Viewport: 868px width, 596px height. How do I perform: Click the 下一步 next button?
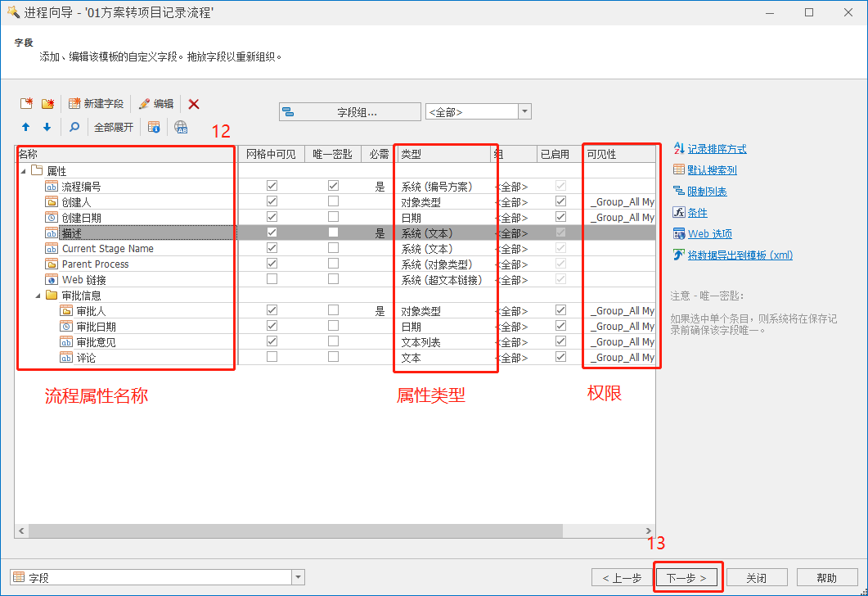coord(686,577)
